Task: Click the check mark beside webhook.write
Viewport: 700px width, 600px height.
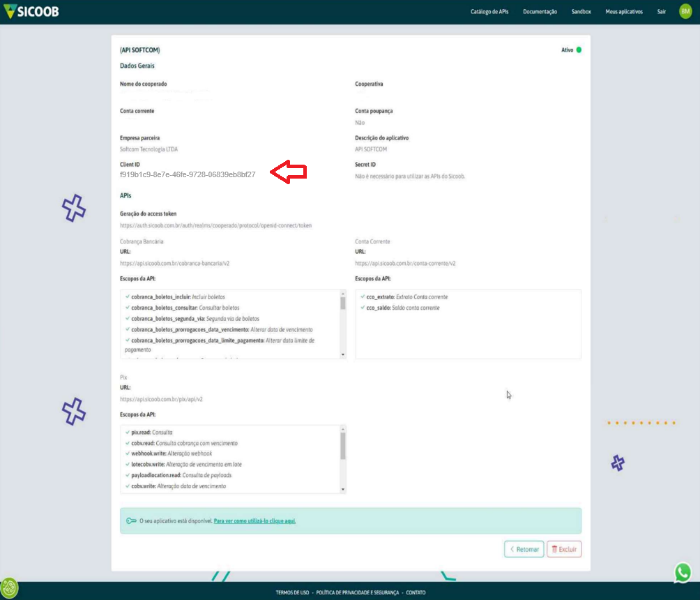Action: tap(127, 453)
